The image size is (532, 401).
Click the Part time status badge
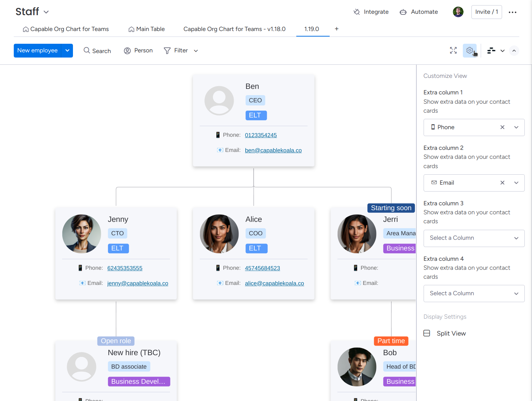[x=391, y=341]
